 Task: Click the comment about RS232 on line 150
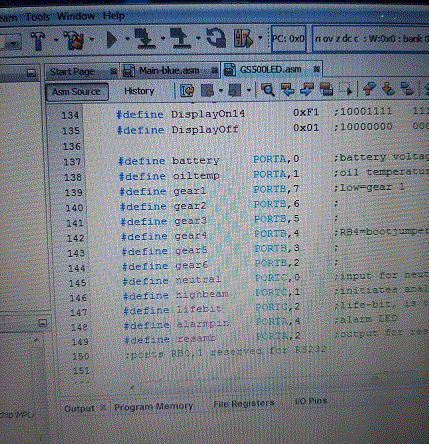pos(226,352)
